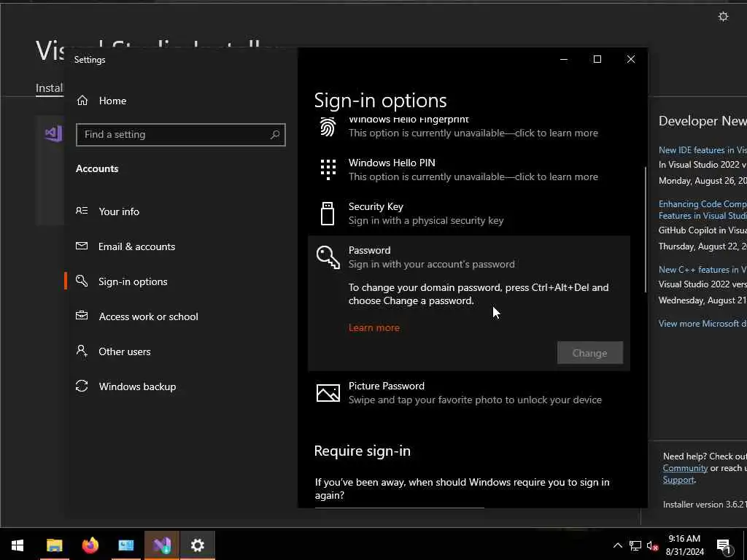Switch to Visual Studio Installer taskbar icon
This screenshot has width=747, height=560.
pos(162,545)
